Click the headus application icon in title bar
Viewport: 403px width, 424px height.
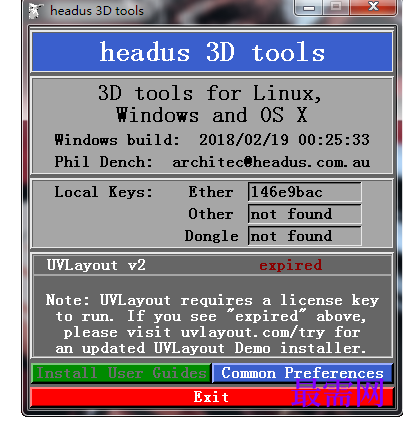click(x=35, y=10)
